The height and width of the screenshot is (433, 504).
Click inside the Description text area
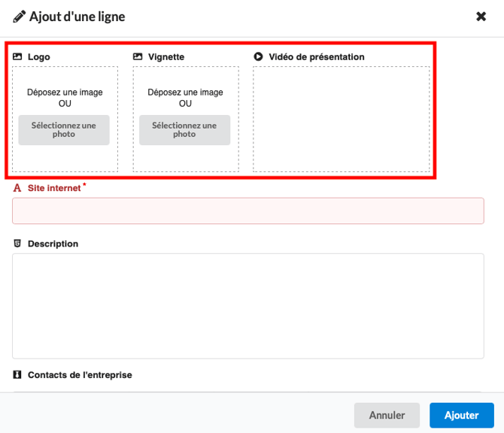tap(247, 305)
